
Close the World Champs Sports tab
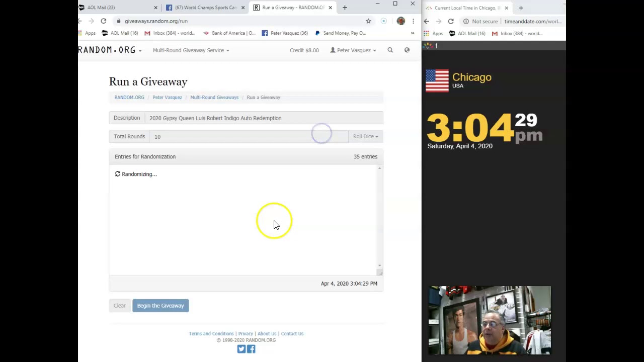coord(243,8)
